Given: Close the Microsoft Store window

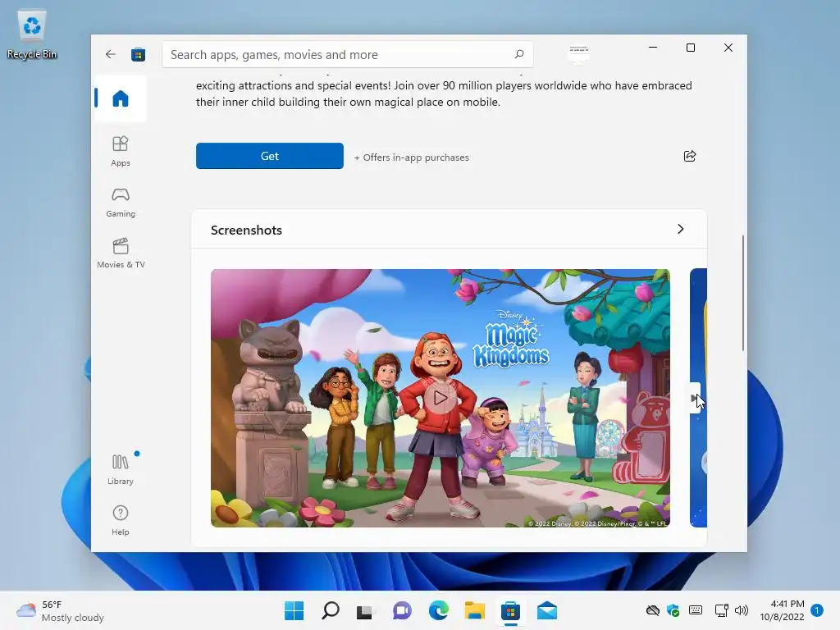Looking at the screenshot, I should 728,48.
